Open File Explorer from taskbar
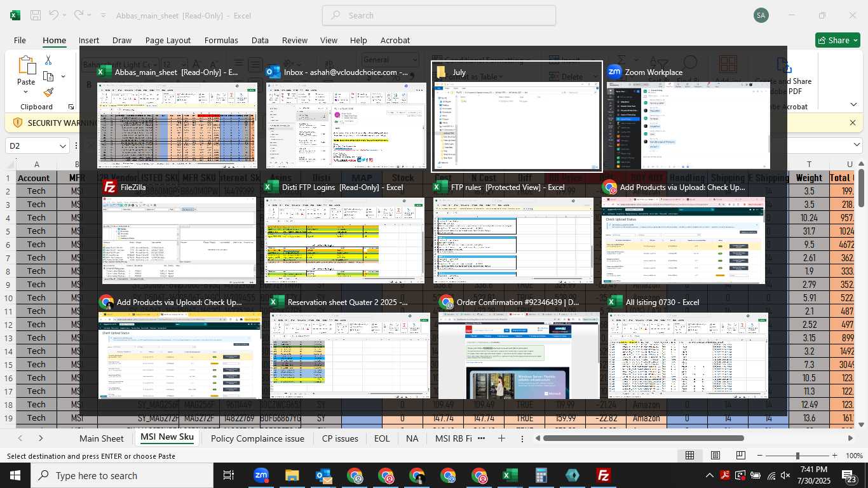The width and height of the screenshot is (868, 488). (x=292, y=475)
